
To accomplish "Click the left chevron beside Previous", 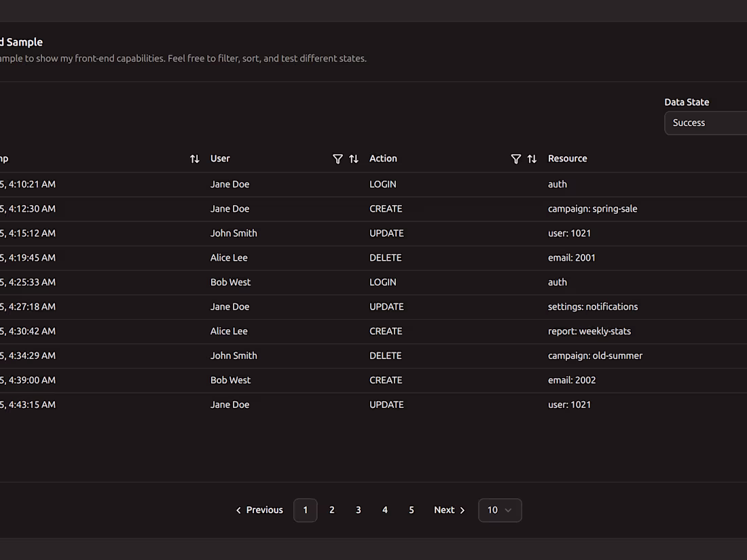I will pos(238,510).
